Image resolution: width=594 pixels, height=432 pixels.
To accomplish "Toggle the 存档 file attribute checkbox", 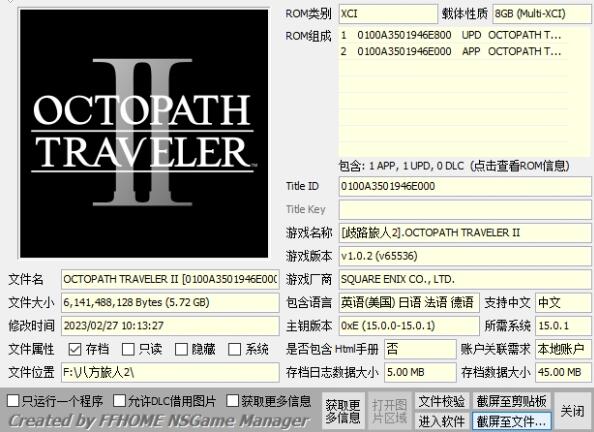I will point(75,349).
